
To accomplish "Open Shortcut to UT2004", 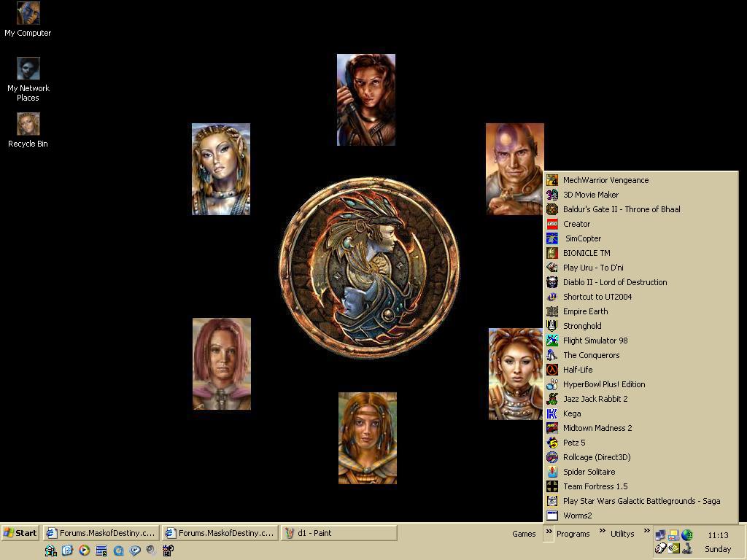I will click(640, 297).
